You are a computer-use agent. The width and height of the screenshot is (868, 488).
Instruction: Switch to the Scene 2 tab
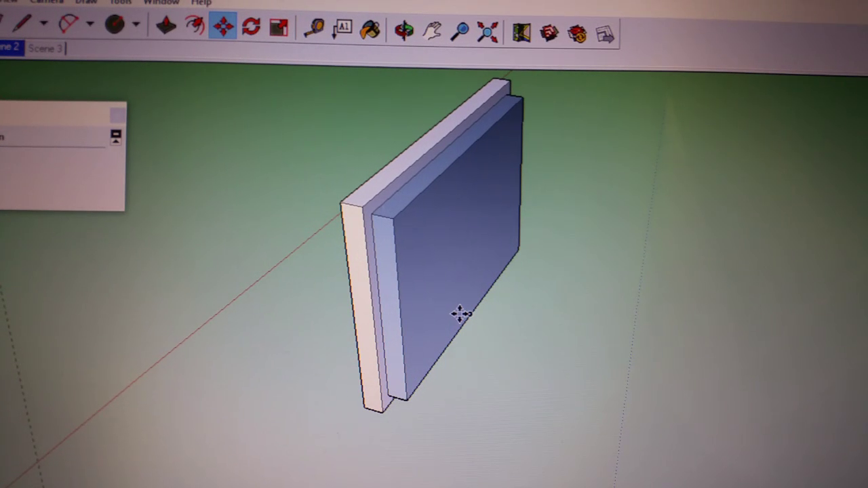(x=11, y=47)
